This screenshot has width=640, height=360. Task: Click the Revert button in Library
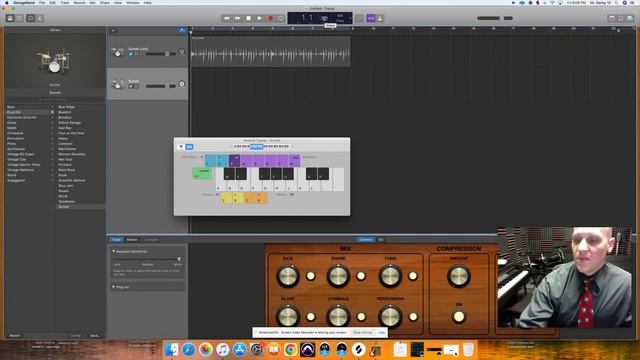(15, 336)
